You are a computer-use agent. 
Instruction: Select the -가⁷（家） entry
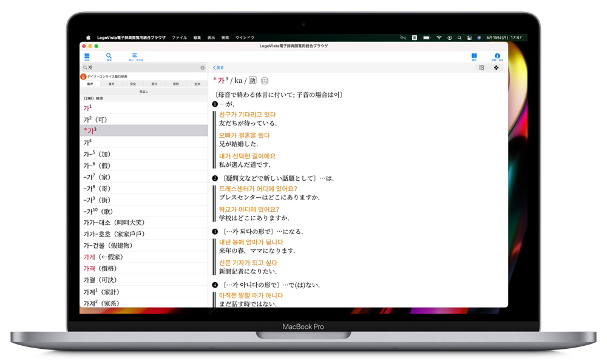point(144,177)
